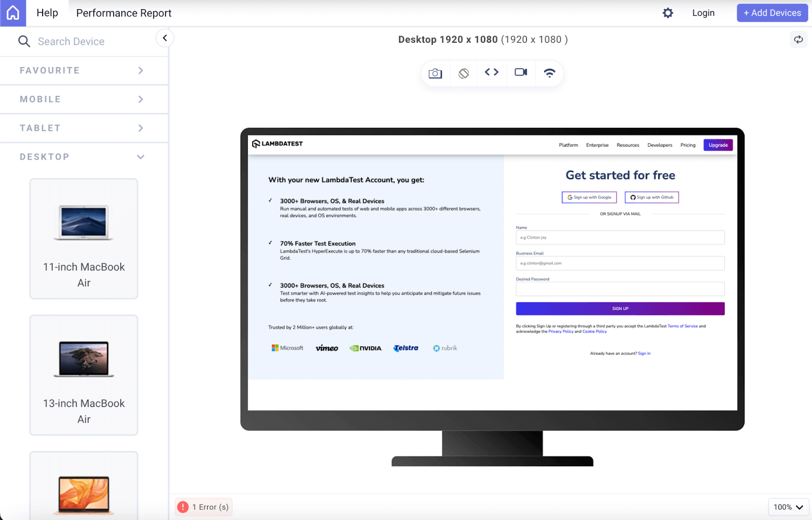Refresh the device screen

[798, 39]
